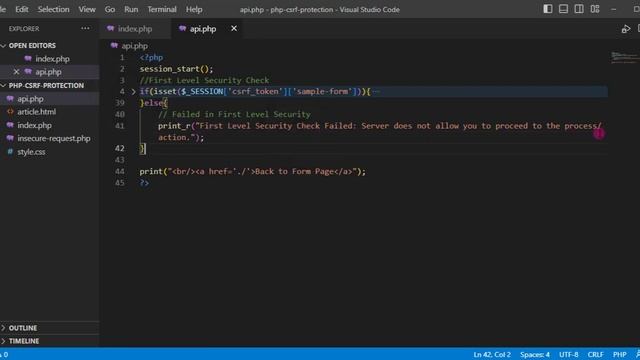
Task: Click PHP icon next to insecure-request.php
Action: pyautogui.click(x=10, y=138)
